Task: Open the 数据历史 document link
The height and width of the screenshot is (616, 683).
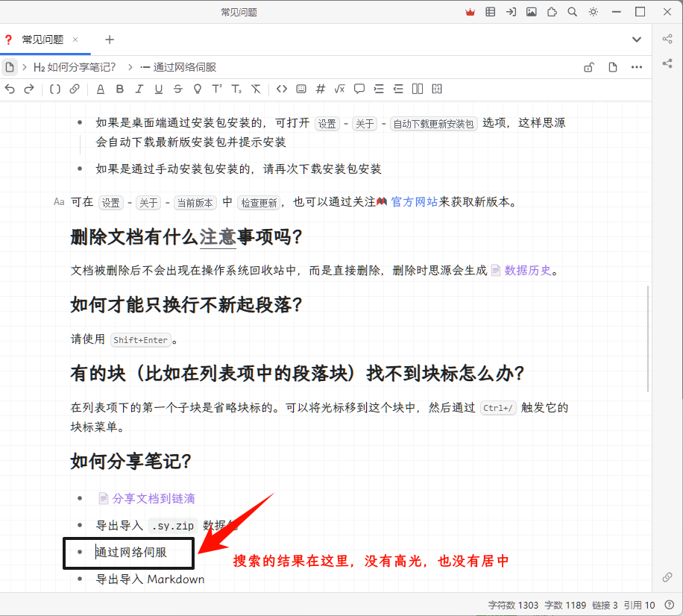Action: tap(527, 271)
